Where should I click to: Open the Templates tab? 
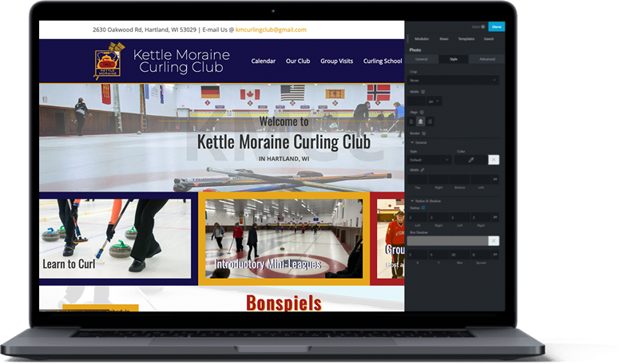tap(466, 38)
